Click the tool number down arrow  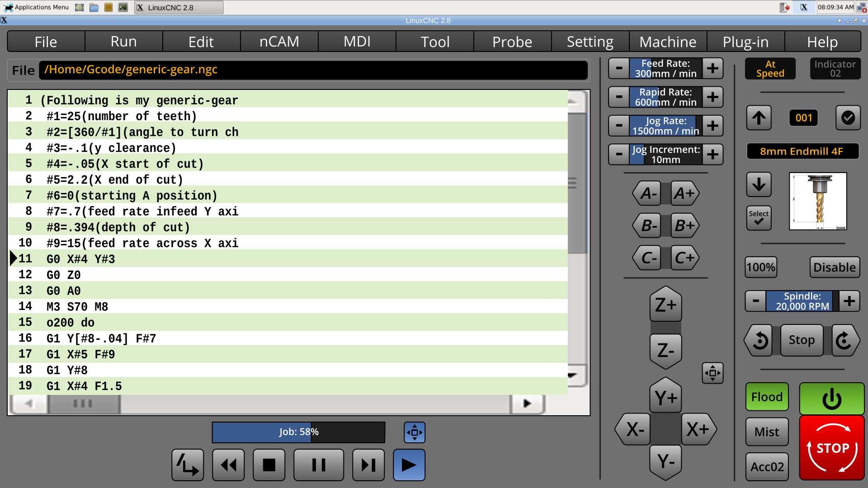click(759, 184)
